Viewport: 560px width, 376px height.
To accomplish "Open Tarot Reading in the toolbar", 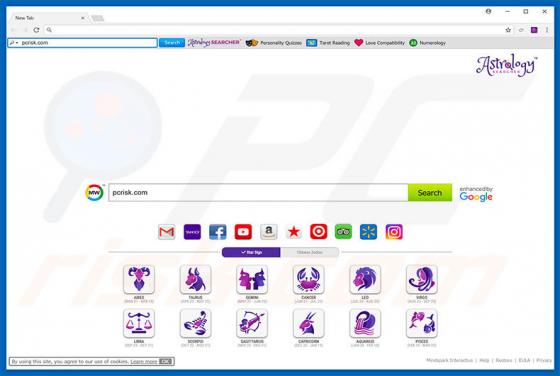I will [328, 43].
